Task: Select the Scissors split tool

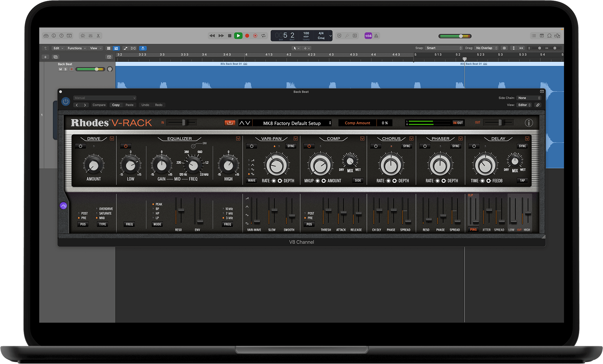Action: pyautogui.click(x=98, y=36)
